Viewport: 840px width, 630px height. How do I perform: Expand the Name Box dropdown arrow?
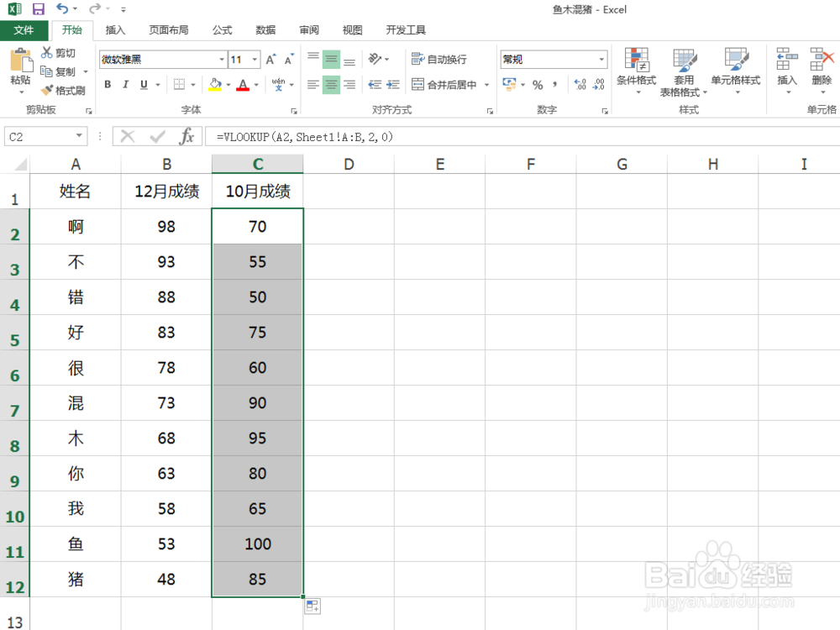click(x=79, y=136)
